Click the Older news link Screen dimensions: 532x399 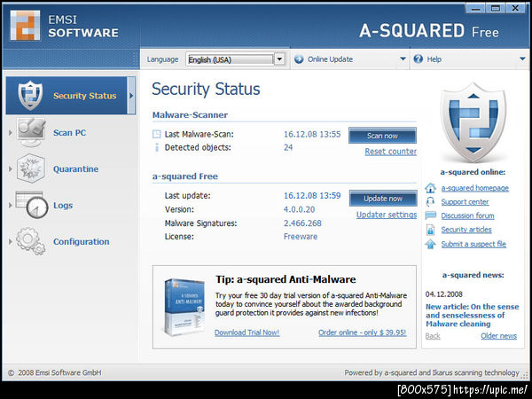498,336
